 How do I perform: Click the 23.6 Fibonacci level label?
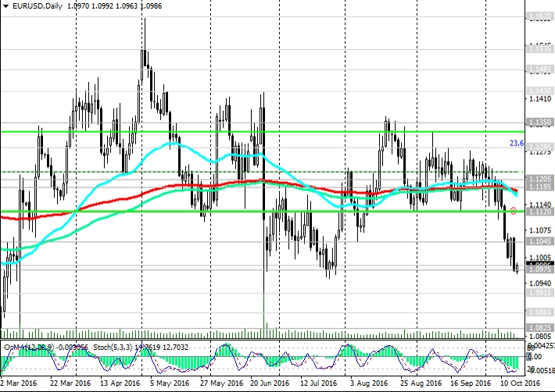tap(517, 143)
